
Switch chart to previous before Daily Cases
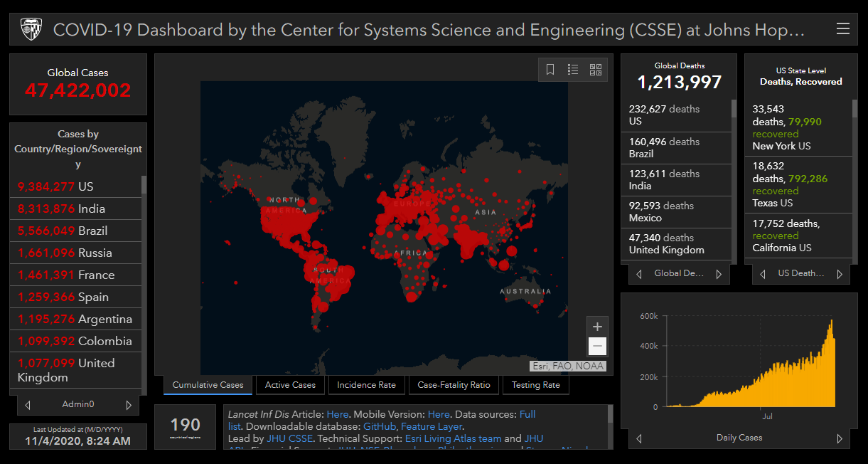tap(639, 438)
